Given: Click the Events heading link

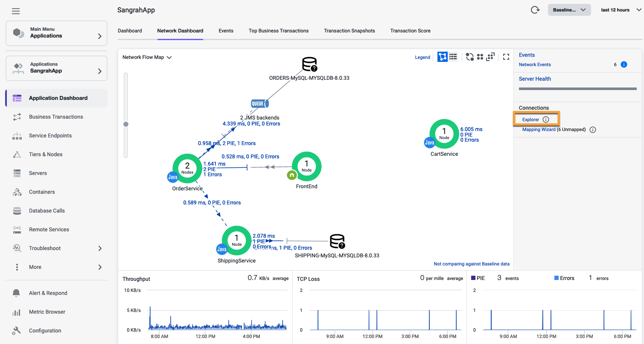Looking at the screenshot, I should [x=527, y=55].
